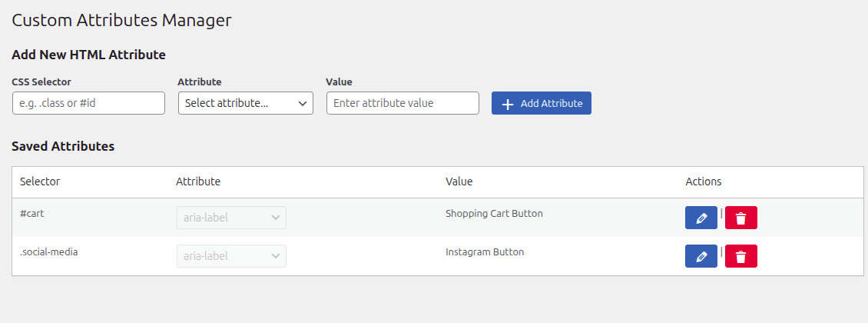The width and height of the screenshot is (868, 323).
Task: Click the Actions column header
Action: 703,181
